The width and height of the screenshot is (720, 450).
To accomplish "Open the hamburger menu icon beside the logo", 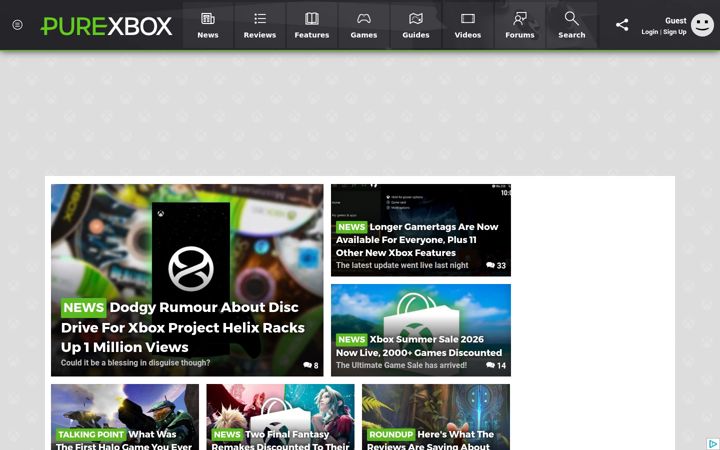I will (17, 25).
